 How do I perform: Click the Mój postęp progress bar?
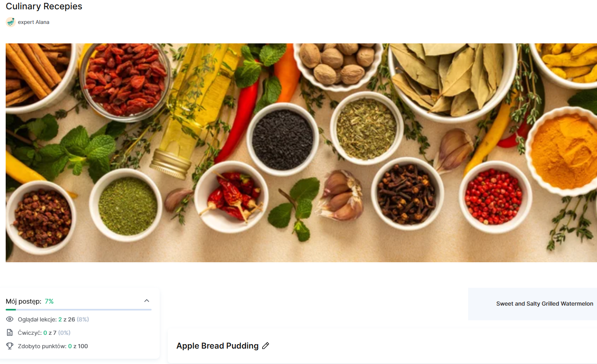click(x=79, y=310)
